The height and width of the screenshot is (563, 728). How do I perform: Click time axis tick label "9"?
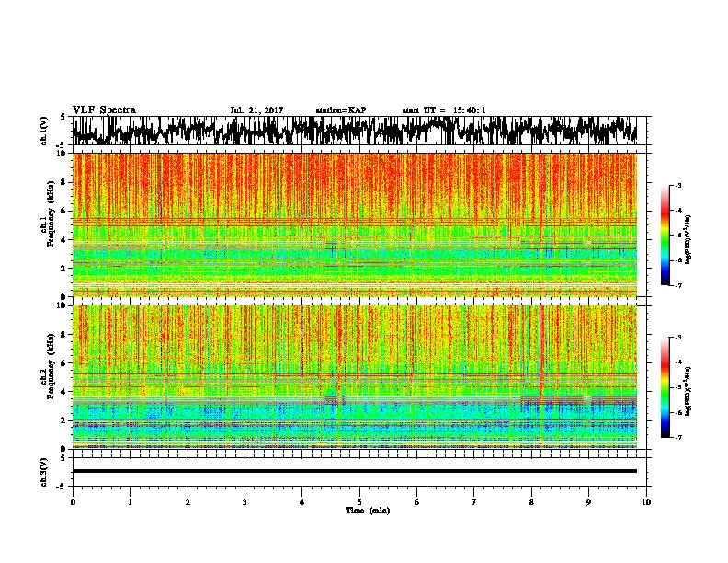click(x=588, y=502)
